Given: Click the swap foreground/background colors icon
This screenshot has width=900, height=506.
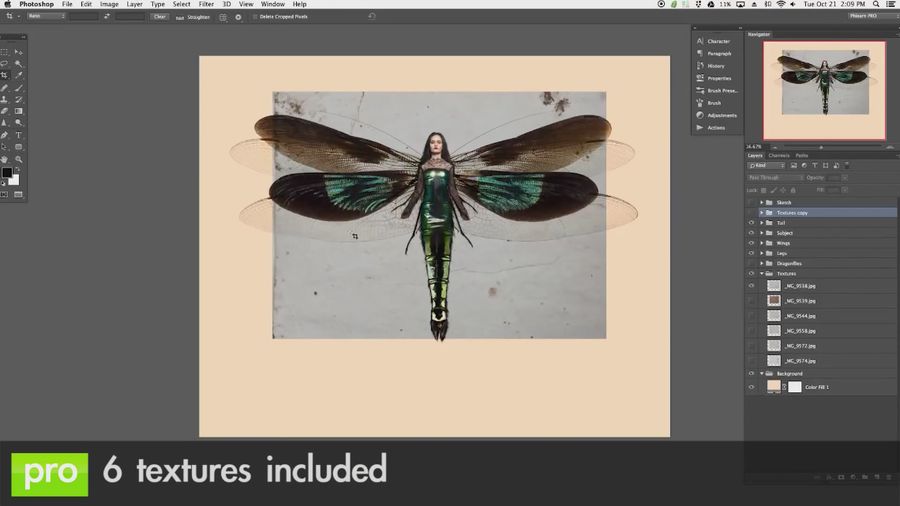Looking at the screenshot, I should click(17, 170).
